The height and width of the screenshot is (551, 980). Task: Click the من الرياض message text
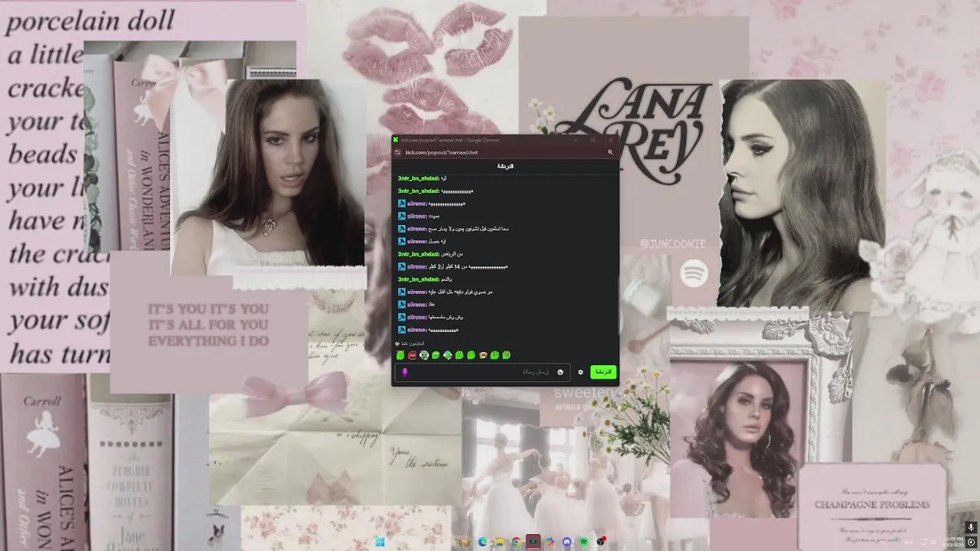point(452,254)
